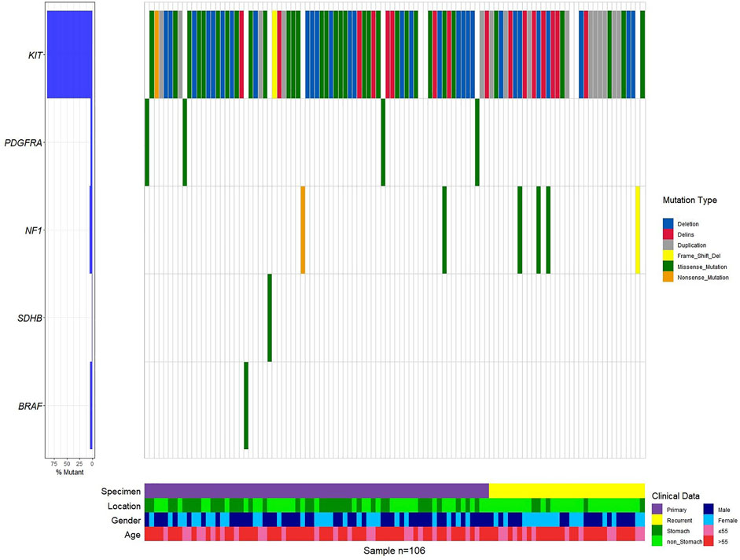Click the yellow frameshift cell in KIT row
740x560 pixels.
[274, 55]
